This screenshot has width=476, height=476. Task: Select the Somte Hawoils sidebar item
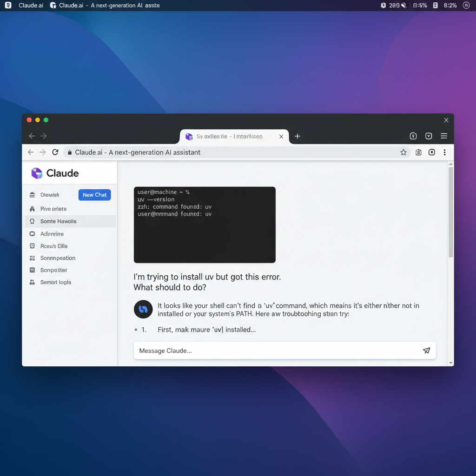click(71, 221)
